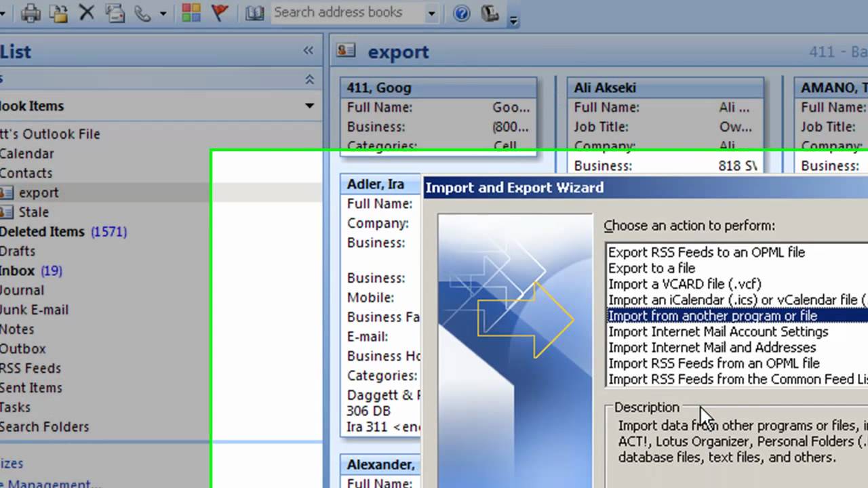Select Export to a file option
The width and height of the screenshot is (868, 488).
tap(652, 268)
